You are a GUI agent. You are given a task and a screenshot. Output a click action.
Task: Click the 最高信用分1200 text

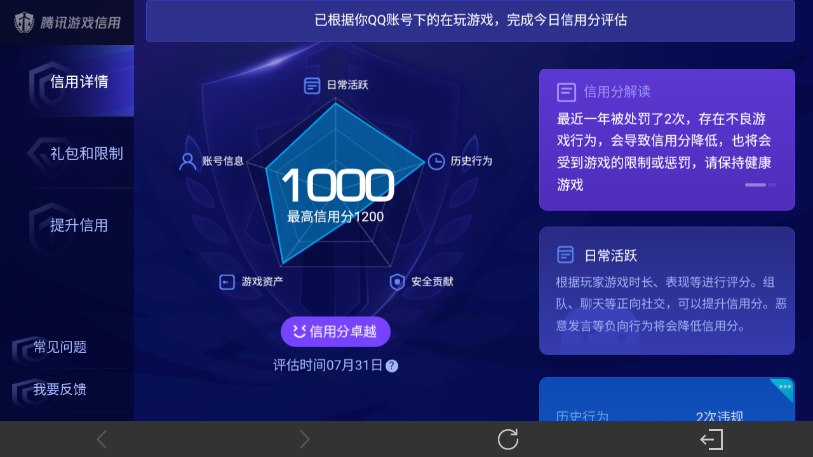click(335, 217)
